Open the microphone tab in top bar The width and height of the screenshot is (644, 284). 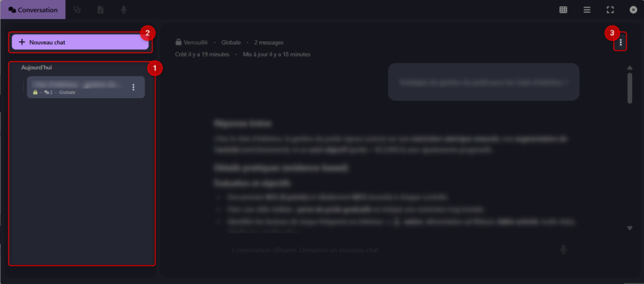coord(124,9)
